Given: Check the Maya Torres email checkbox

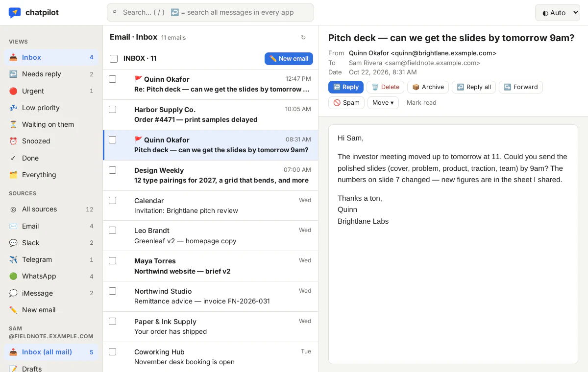Looking at the screenshot, I should [x=112, y=260].
